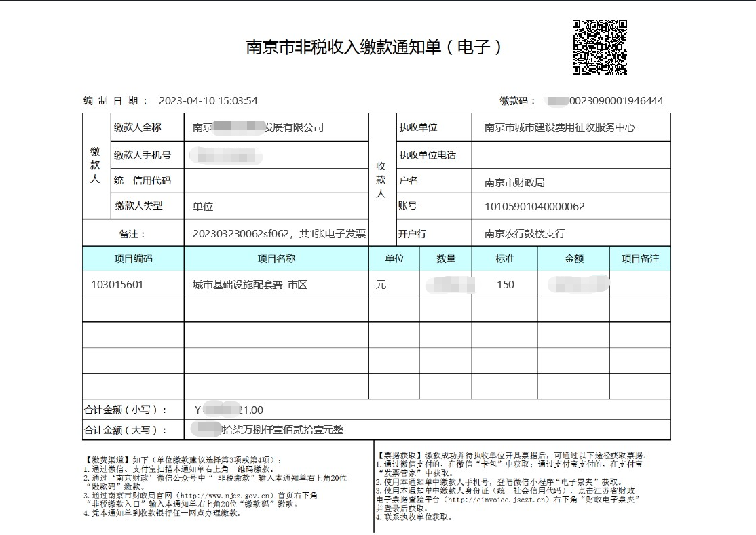
Task: Select the 项目备注 column header
Action: click(x=640, y=258)
